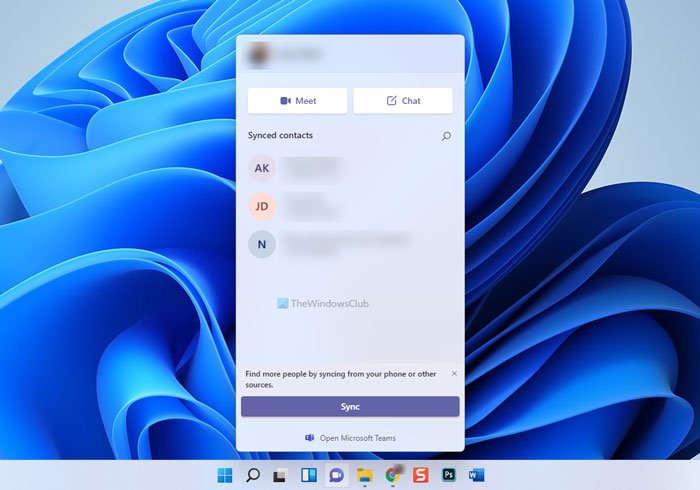Open the Windows Start menu
Image resolution: width=700 pixels, height=490 pixels.
225,475
